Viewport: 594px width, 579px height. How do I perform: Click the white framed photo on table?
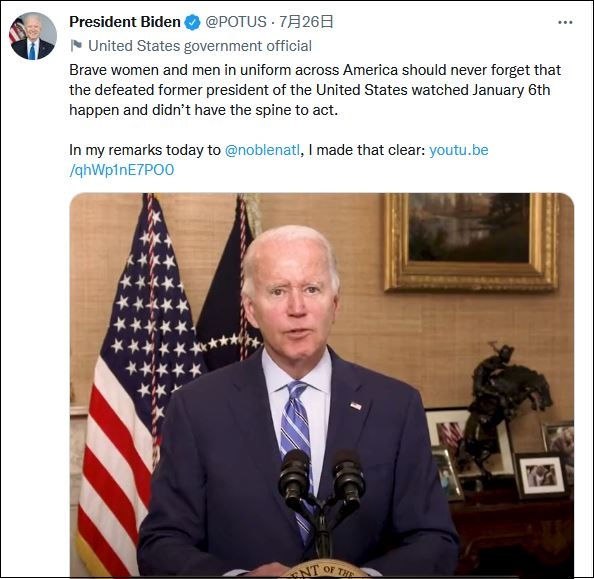541,476
